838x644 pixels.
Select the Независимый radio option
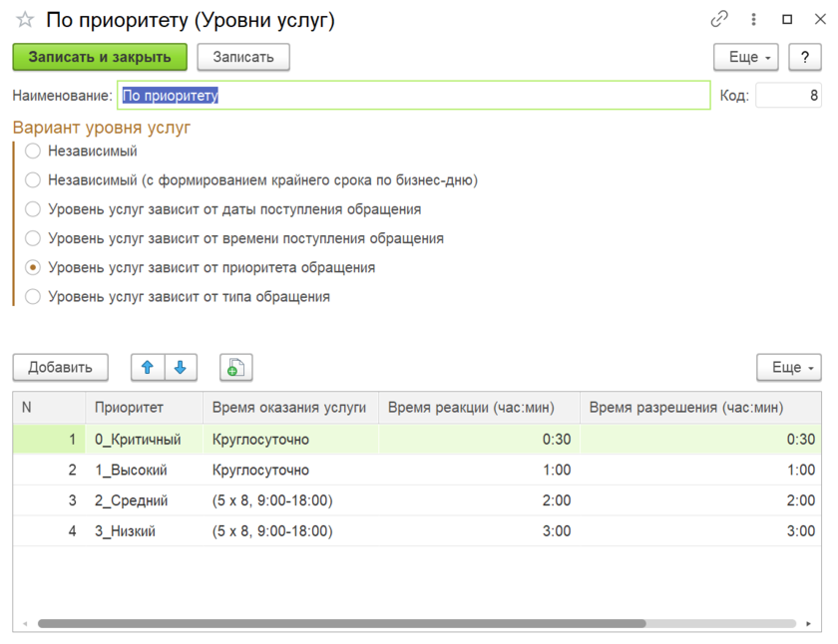[x=33, y=152]
